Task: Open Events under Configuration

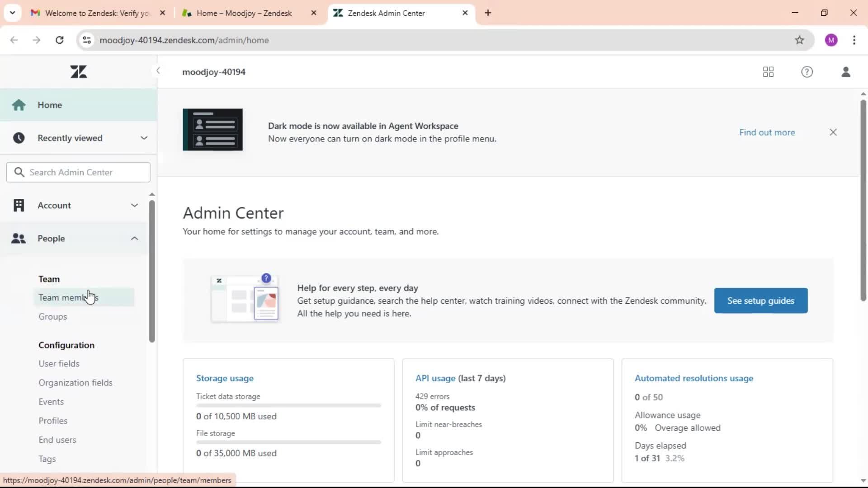Action: click(x=51, y=402)
